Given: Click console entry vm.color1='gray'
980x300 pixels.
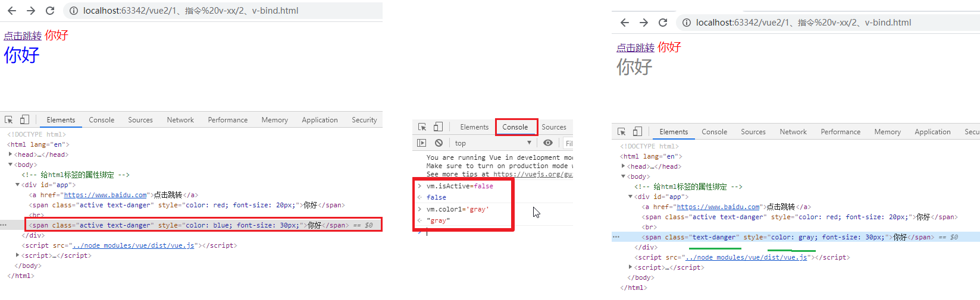Looking at the screenshot, I should pos(456,209).
